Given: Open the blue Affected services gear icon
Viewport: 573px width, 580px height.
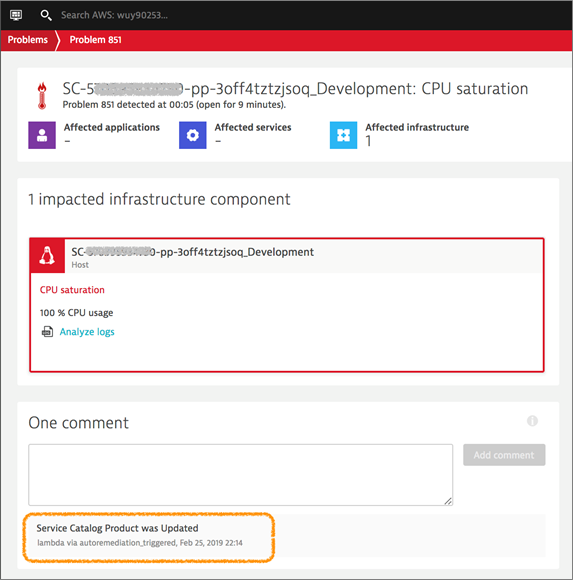Looking at the screenshot, I should pyautogui.click(x=193, y=135).
